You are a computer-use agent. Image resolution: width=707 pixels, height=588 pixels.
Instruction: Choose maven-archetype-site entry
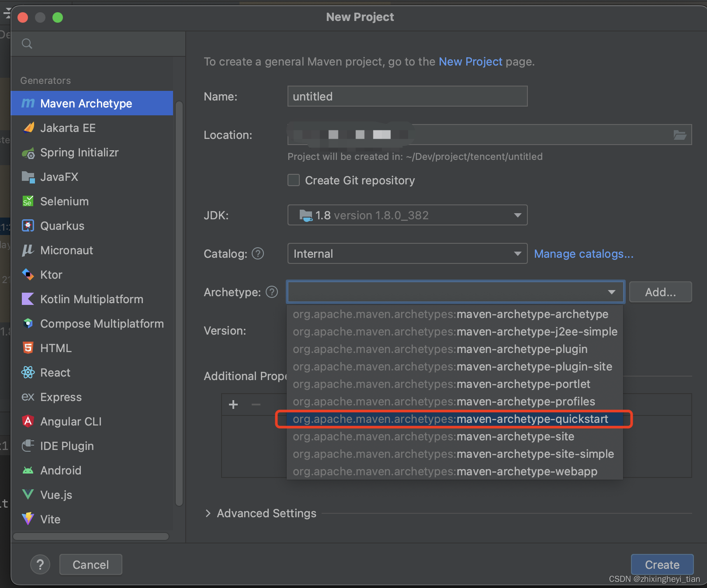[454, 437]
